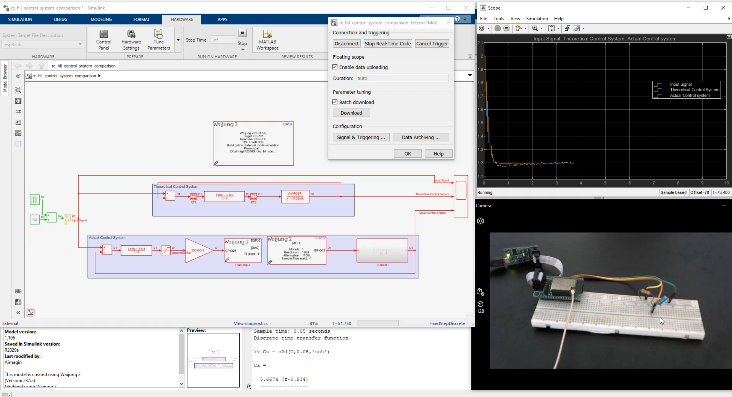Click the Scope run button

(x=498, y=28)
